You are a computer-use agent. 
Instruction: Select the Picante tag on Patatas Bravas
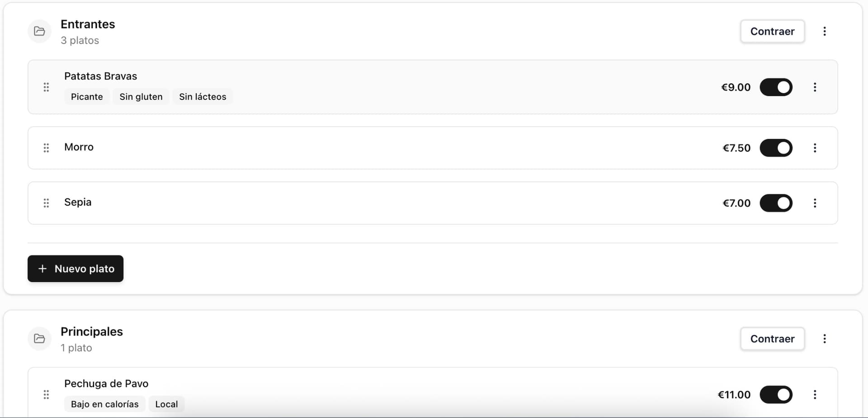87,97
